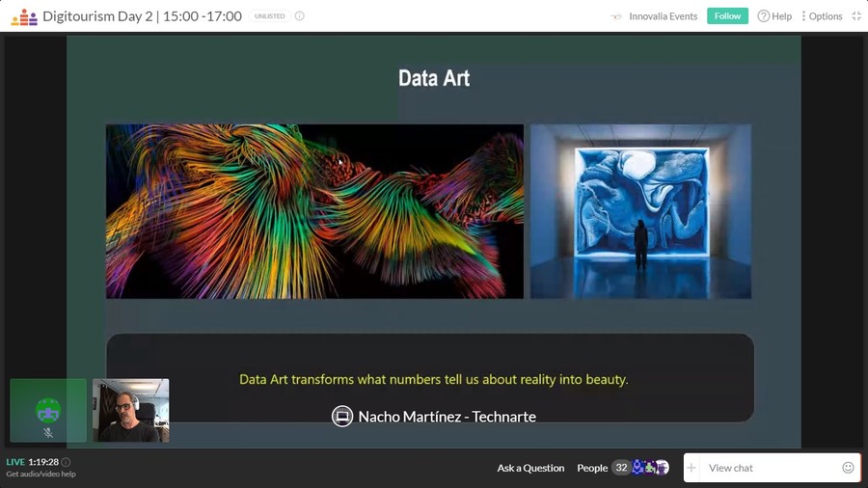Click the Innovalla Events host icon
868x488 pixels.
(x=616, y=16)
